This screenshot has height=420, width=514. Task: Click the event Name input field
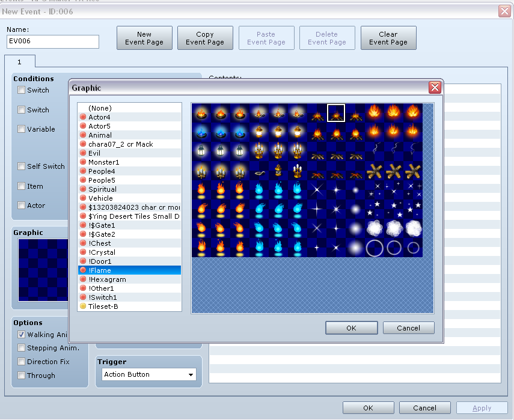[x=53, y=41]
